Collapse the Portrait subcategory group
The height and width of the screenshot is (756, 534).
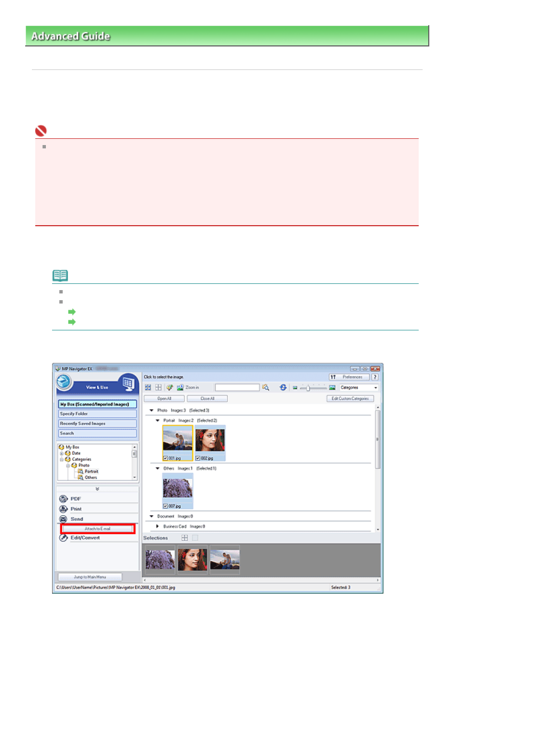tap(157, 421)
